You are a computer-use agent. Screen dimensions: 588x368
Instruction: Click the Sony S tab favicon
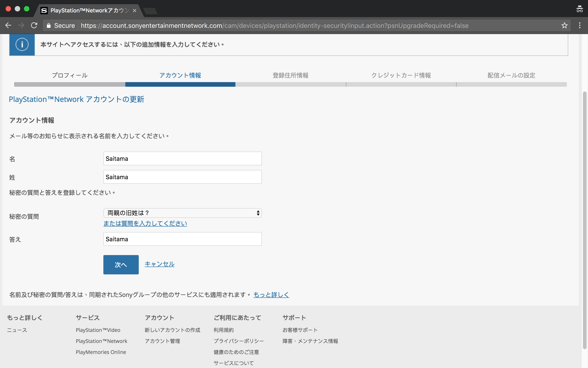click(44, 11)
